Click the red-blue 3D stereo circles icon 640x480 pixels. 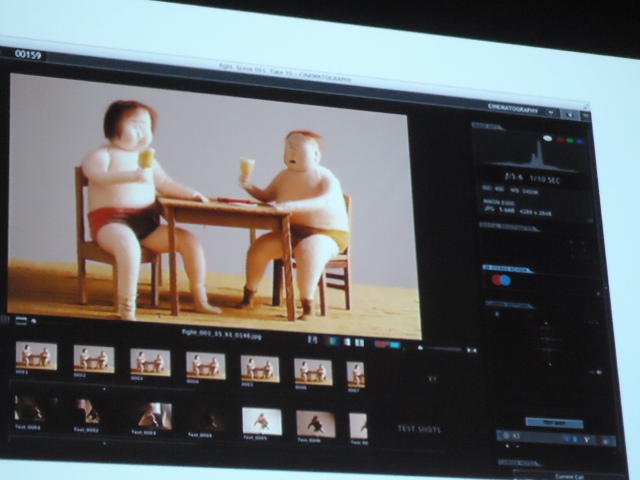(x=501, y=280)
